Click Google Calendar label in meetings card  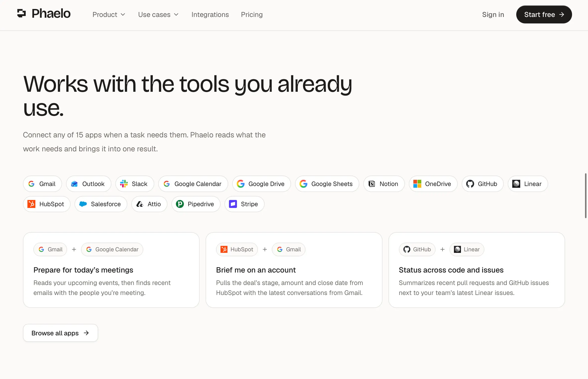[x=117, y=249]
